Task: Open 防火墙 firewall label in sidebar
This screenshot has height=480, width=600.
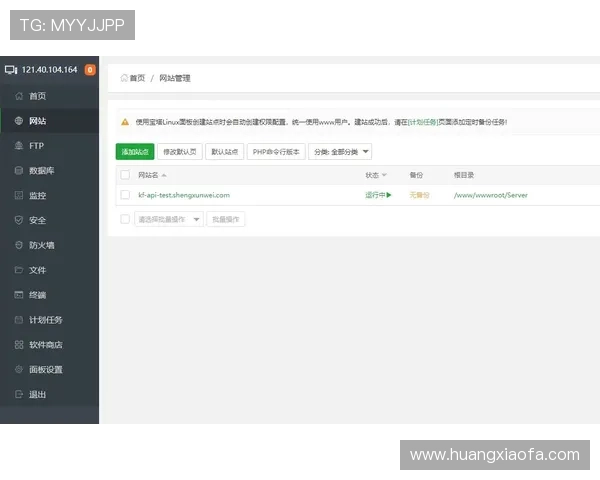Action: click(42, 245)
